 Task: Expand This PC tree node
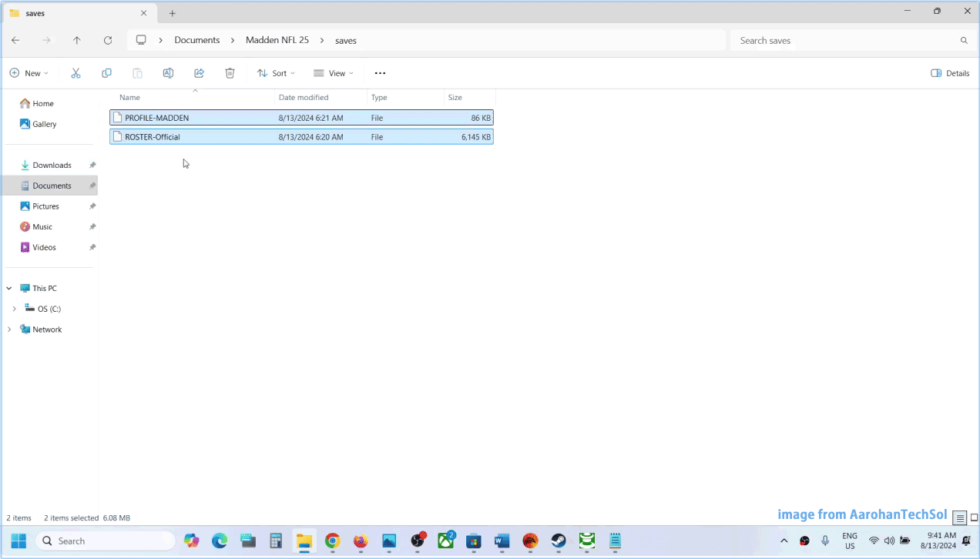coord(9,288)
